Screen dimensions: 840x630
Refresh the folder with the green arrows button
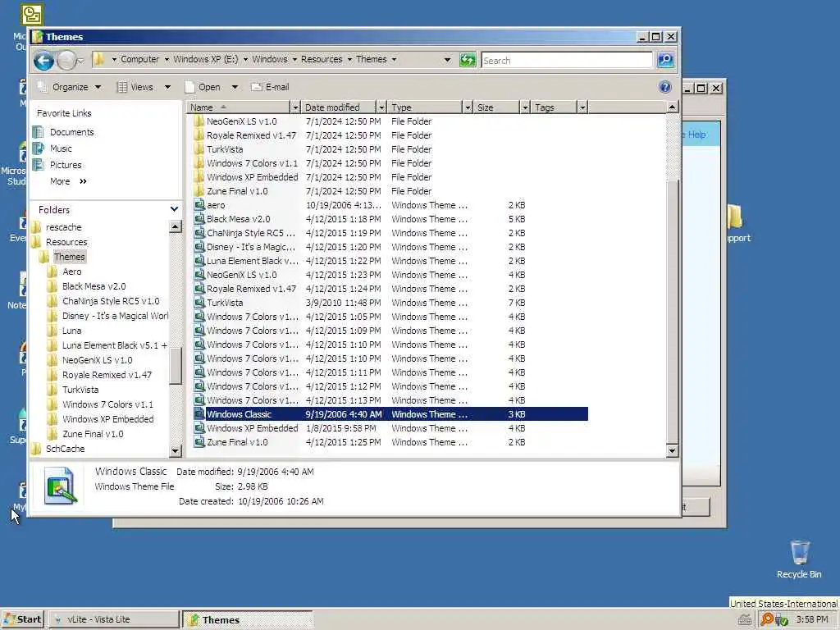pyautogui.click(x=467, y=60)
